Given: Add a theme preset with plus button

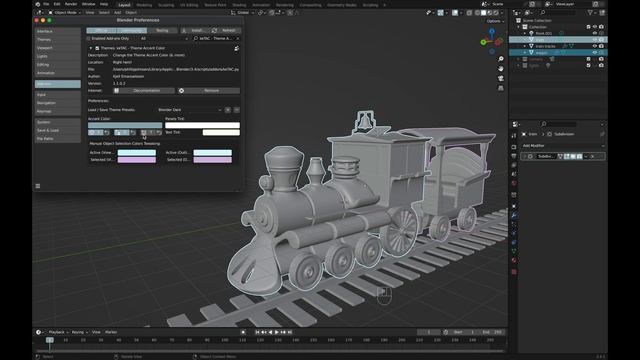Looking at the screenshot, I should (x=228, y=110).
